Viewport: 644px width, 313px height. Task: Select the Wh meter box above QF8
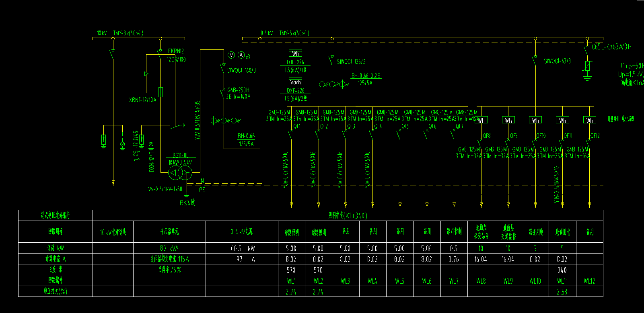pyautogui.click(x=481, y=120)
